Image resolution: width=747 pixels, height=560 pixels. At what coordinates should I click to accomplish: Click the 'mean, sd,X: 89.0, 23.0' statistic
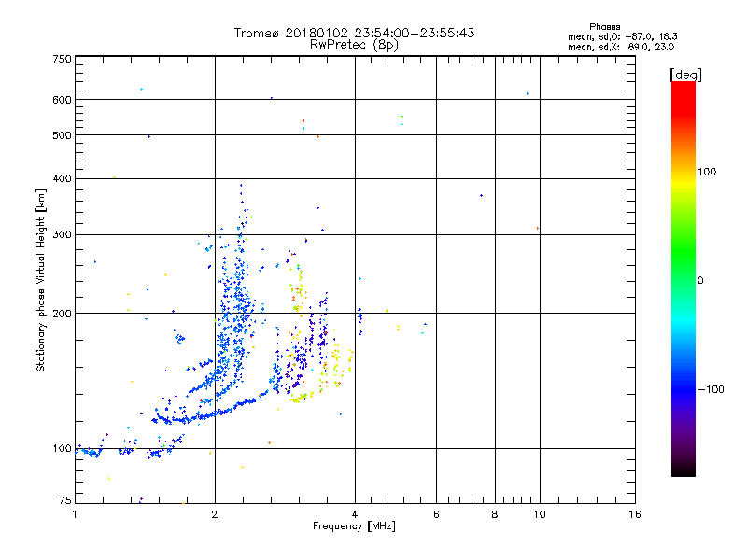(621, 47)
